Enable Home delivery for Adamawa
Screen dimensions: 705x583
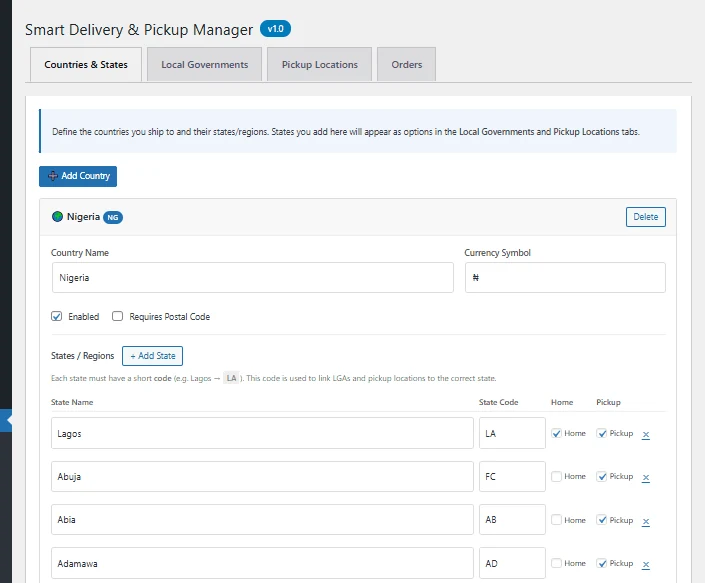tap(557, 563)
